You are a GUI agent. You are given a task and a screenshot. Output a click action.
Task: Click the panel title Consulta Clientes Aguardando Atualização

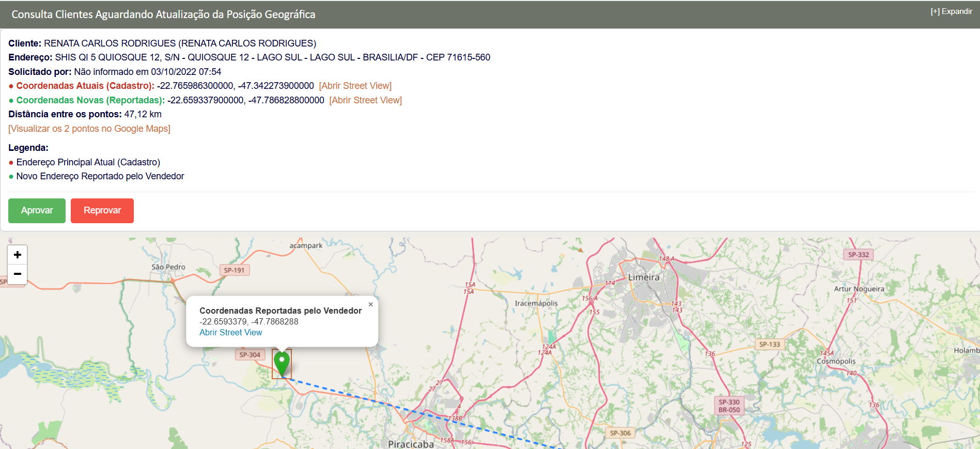pyautogui.click(x=163, y=14)
